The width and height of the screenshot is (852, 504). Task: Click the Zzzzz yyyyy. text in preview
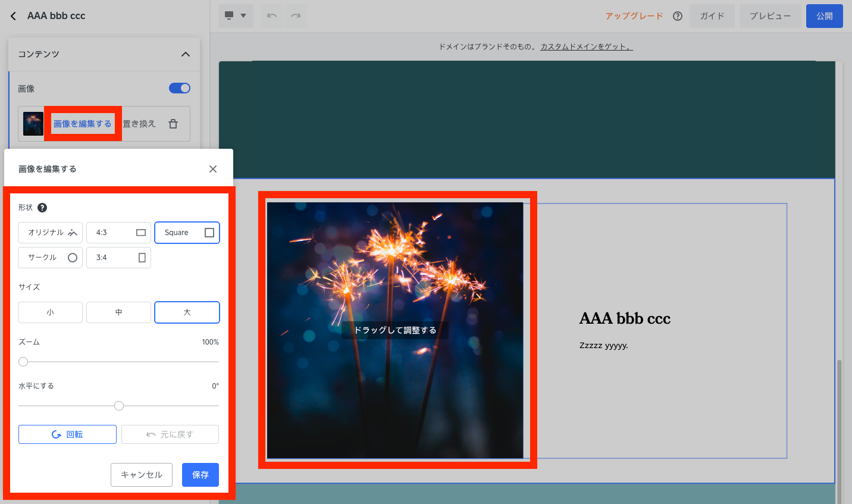pyautogui.click(x=604, y=345)
